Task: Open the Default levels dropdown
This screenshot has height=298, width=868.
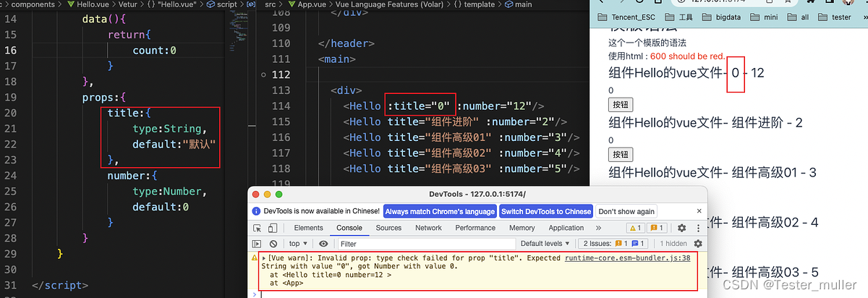Action: [x=545, y=244]
